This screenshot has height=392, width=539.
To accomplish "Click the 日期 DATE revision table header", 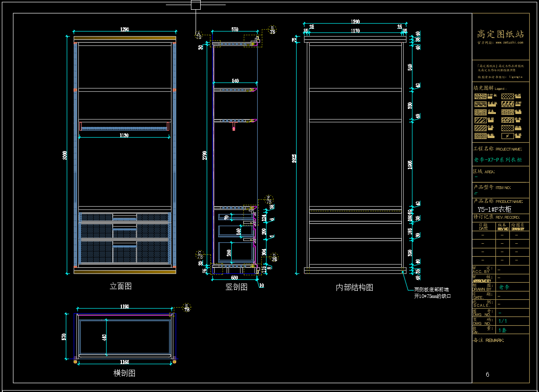I will click(x=483, y=227).
